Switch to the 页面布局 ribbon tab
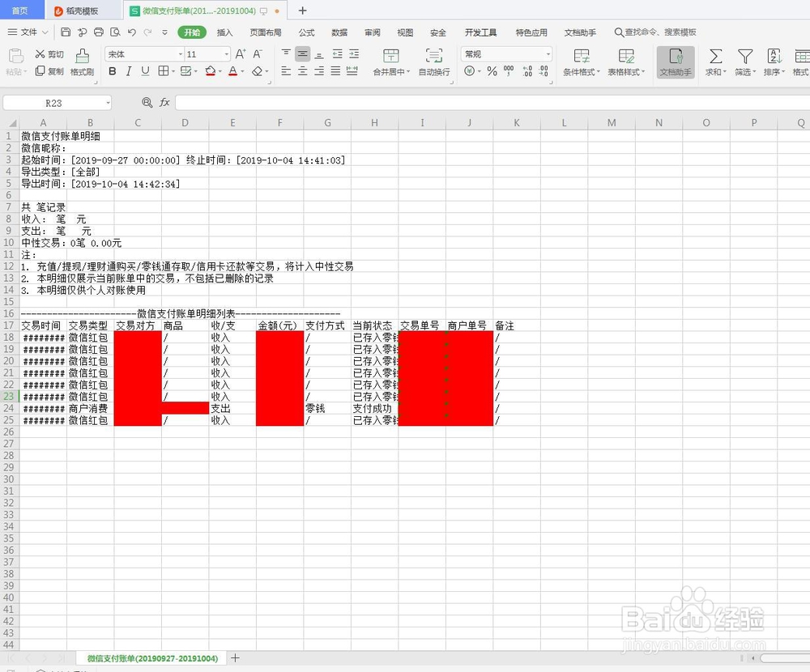 pyautogui.click(x=266, y=32)
